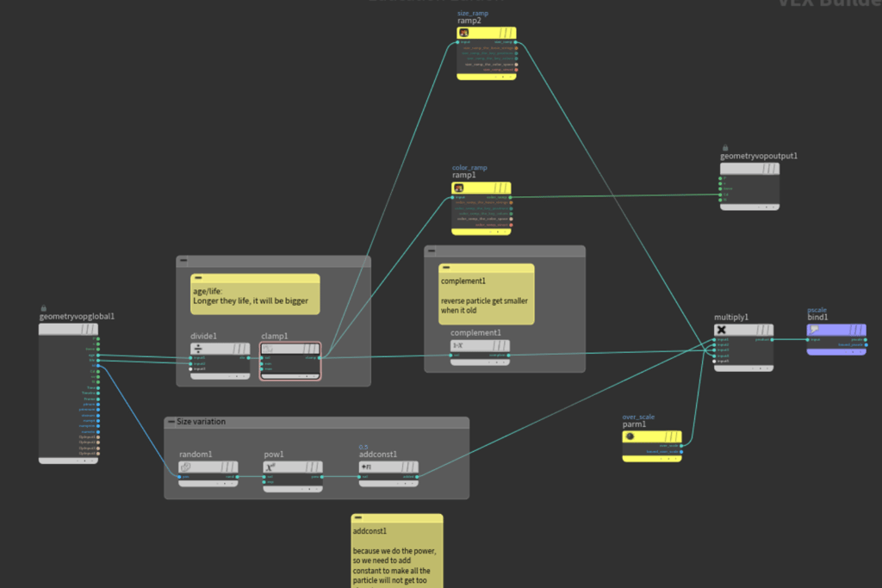The height and width of the screenshot is (588, 882).
Task: Toggle the flag stripes on geometryvopoutput1 node
Action: click(x=769, y=169)
